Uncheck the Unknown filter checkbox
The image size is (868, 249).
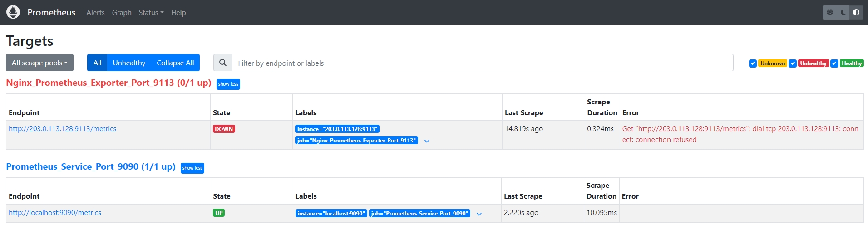pos(753,63)
